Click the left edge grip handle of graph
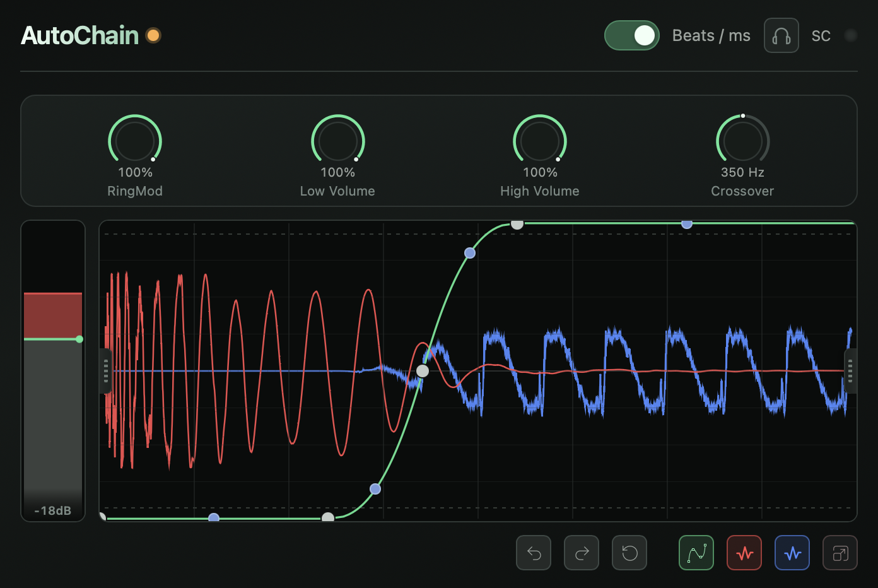The height and width of the screenshot is (588, 878). (105, 371)
